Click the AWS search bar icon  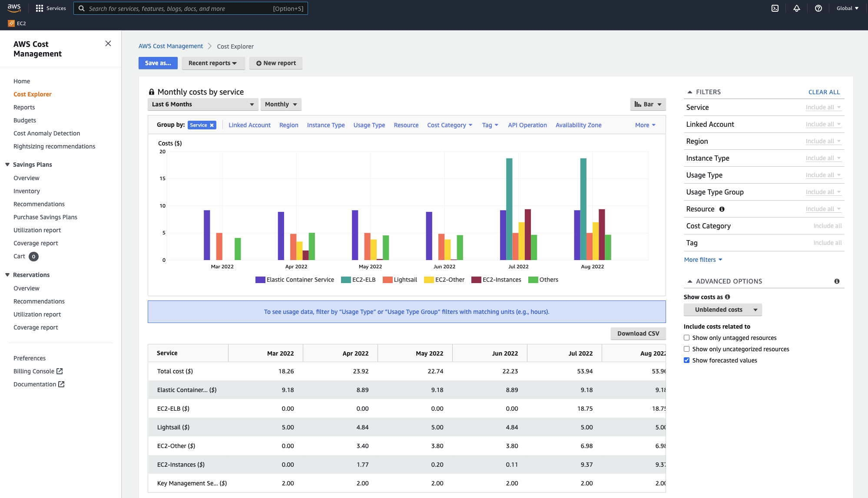(x=81, y=8)
